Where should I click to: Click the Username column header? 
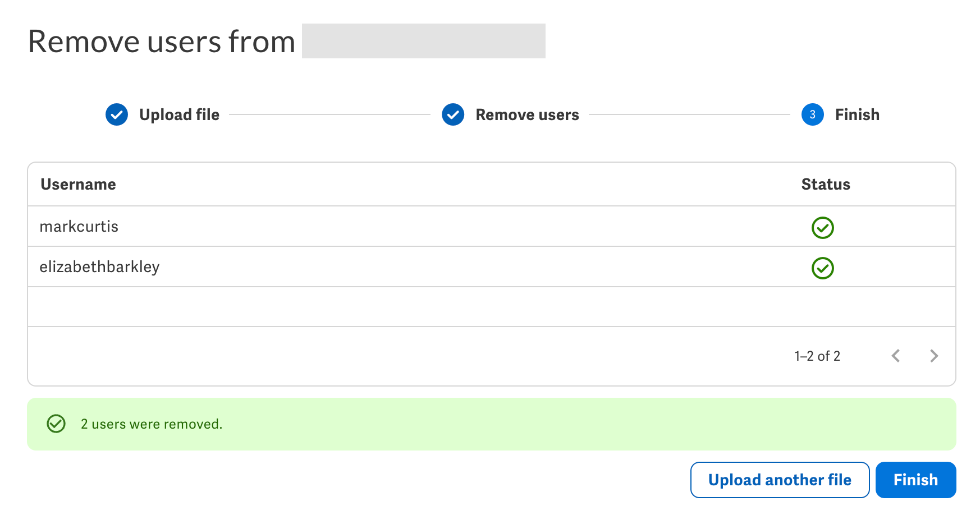(x=78, y=184)
